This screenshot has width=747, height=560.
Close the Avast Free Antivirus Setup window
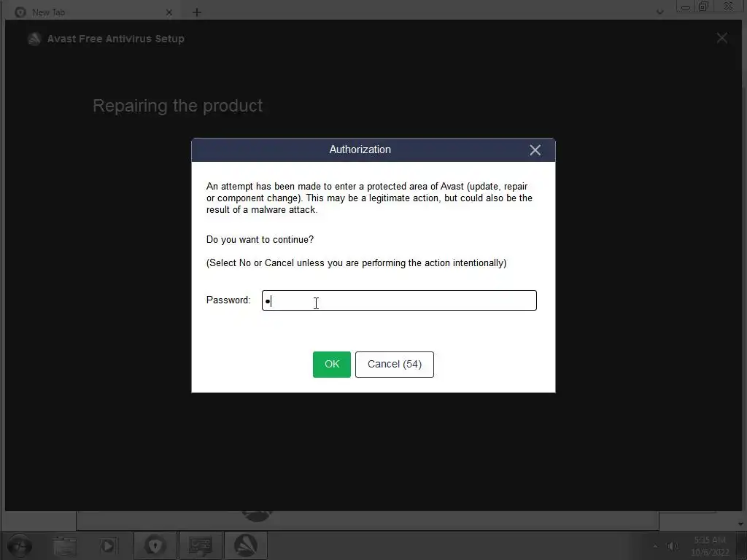click(x=721, y=38)
